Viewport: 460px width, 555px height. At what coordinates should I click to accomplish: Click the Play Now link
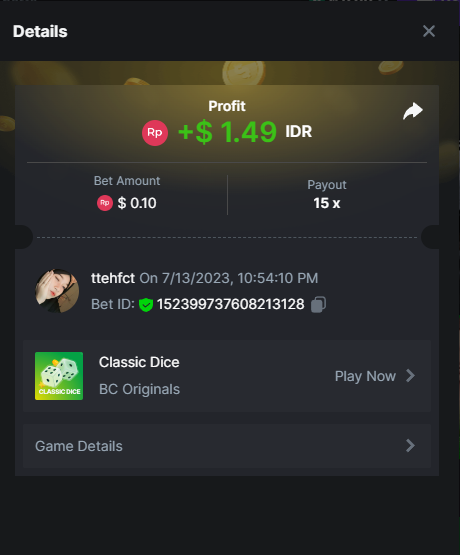365,376
